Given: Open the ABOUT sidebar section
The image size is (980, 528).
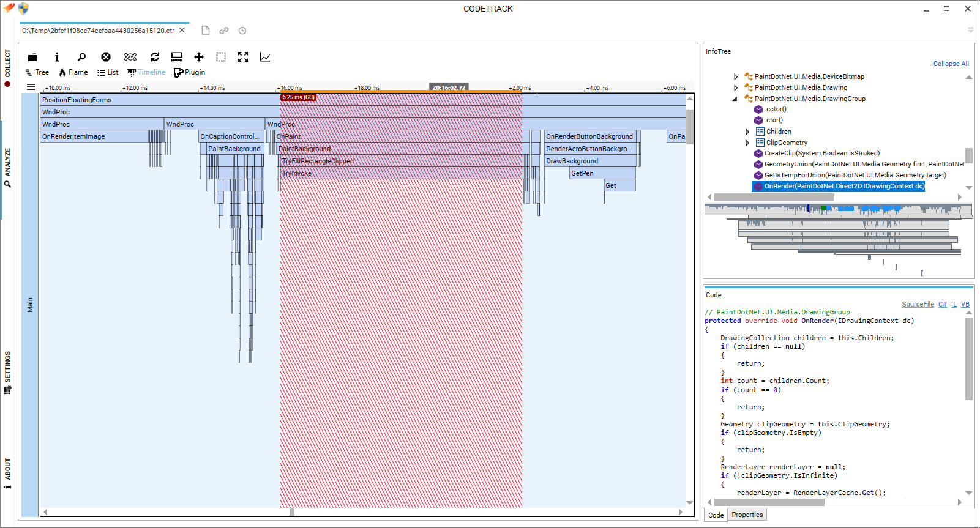Looking at the screenshot, I should click(x=7, y=473).
